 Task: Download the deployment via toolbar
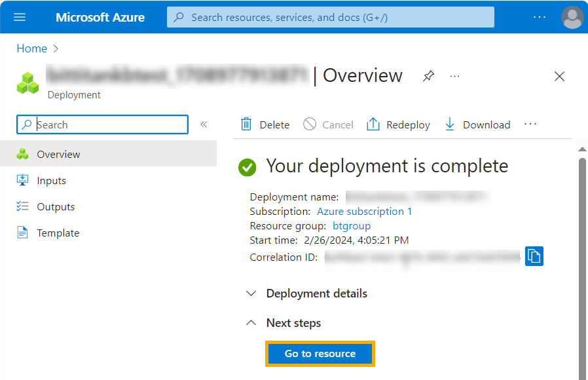click(x=477, y=124)
